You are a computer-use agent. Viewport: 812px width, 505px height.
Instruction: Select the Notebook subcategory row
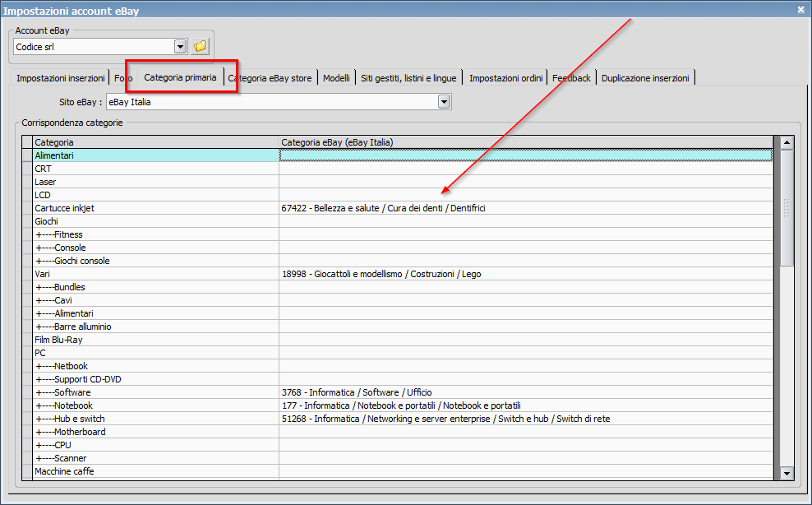tap(156, 405)
